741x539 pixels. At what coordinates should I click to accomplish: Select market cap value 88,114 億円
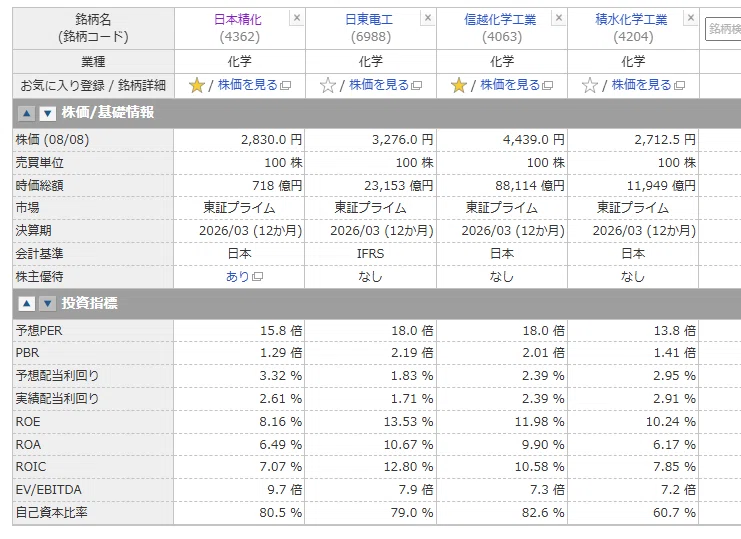(530, 186)
